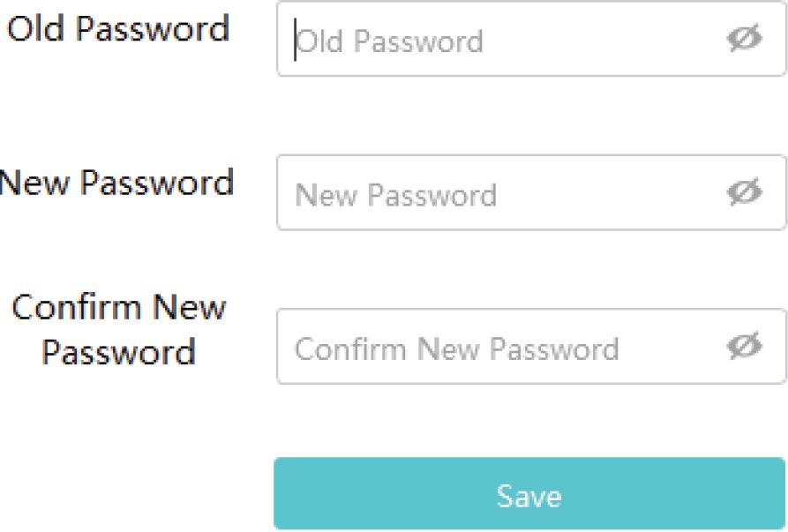Select the "Confirm New Password" two-line label
This screenshot has height=532, width=788.
[119, 330]
